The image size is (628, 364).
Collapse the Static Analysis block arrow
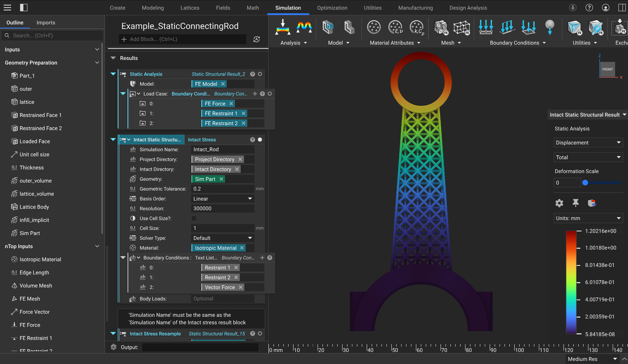click(x=113, y=74)
